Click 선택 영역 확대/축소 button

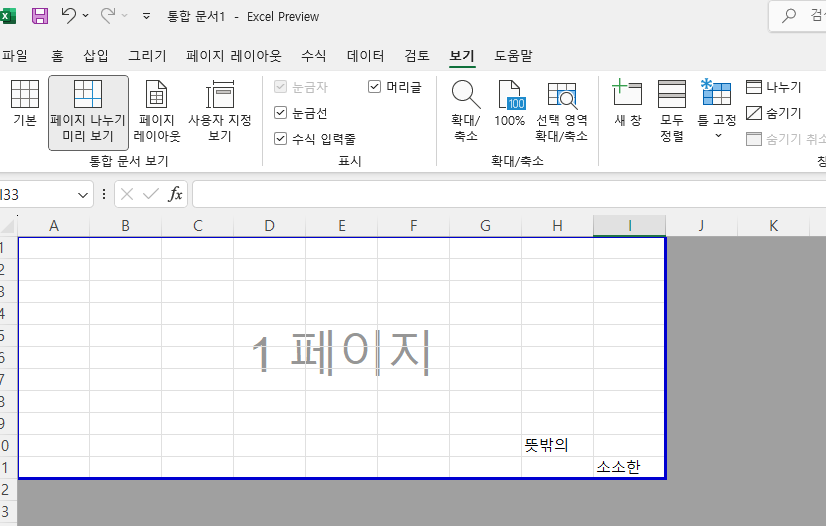point(562,112)
